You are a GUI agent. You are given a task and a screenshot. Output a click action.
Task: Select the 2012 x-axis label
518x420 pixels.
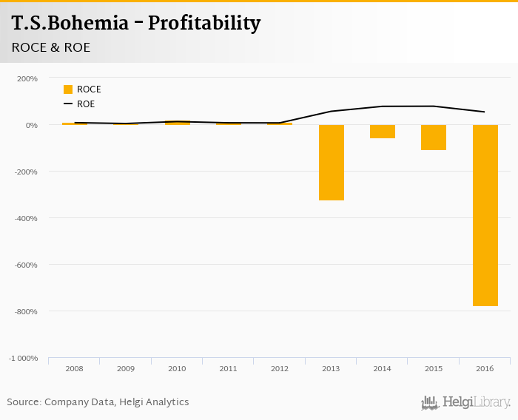[x=280, y=368]
